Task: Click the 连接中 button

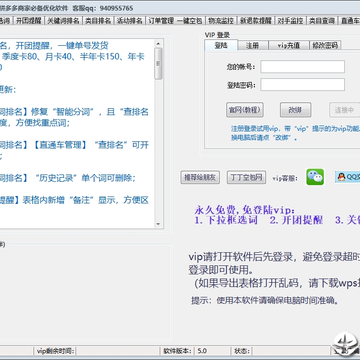Action: [x=345, y=110]
